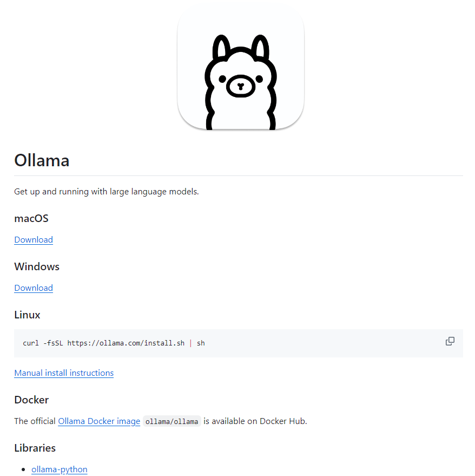Click the Libraries section heading
The width and height of the screenshot is (475, 476).
pos(35,448)
